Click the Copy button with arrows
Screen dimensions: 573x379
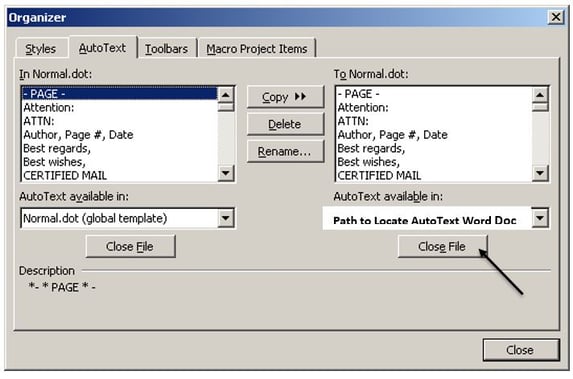(285, 97)
